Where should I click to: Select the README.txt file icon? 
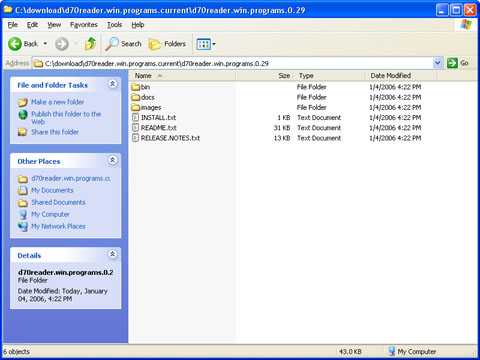pos(135,128)
